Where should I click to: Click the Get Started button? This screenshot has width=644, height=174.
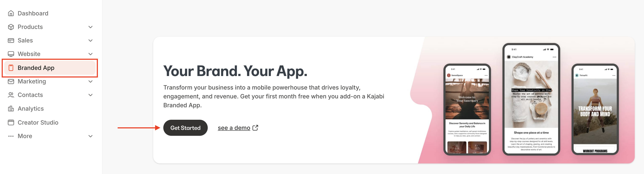tap(185, 128)
